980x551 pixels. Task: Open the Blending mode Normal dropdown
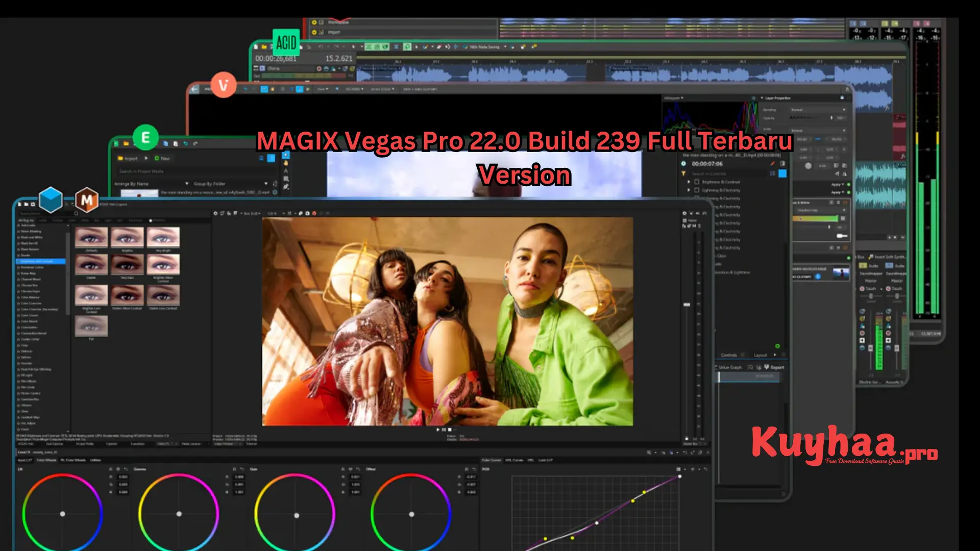(x=818, y=110)
